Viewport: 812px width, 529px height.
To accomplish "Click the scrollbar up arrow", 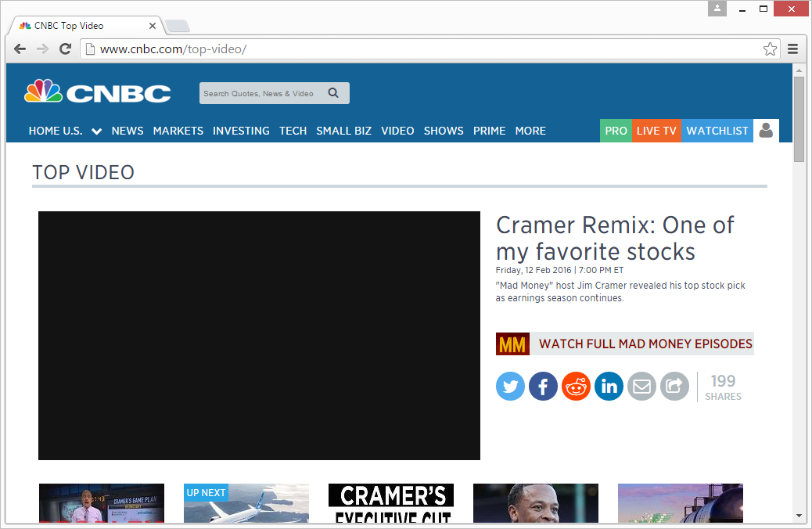I will pos(799,70).
